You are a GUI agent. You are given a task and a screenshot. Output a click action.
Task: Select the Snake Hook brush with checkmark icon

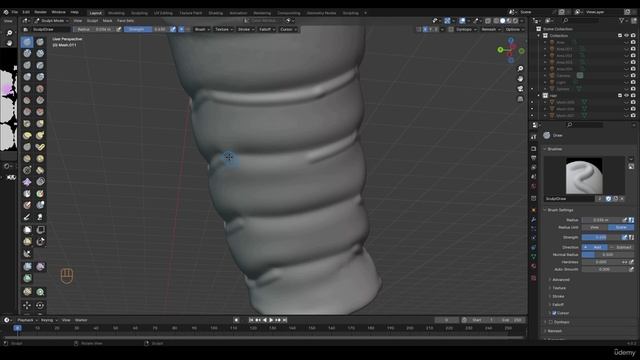[40, 147]
